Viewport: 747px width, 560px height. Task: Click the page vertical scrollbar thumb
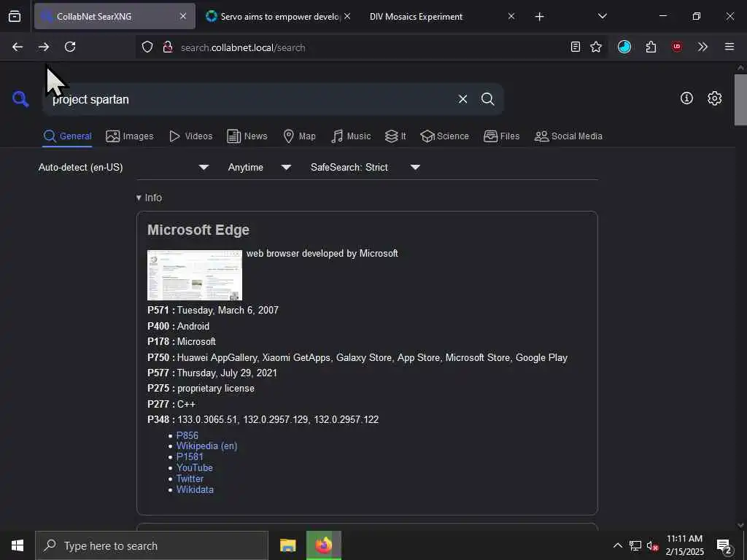[x=740, y=100]
